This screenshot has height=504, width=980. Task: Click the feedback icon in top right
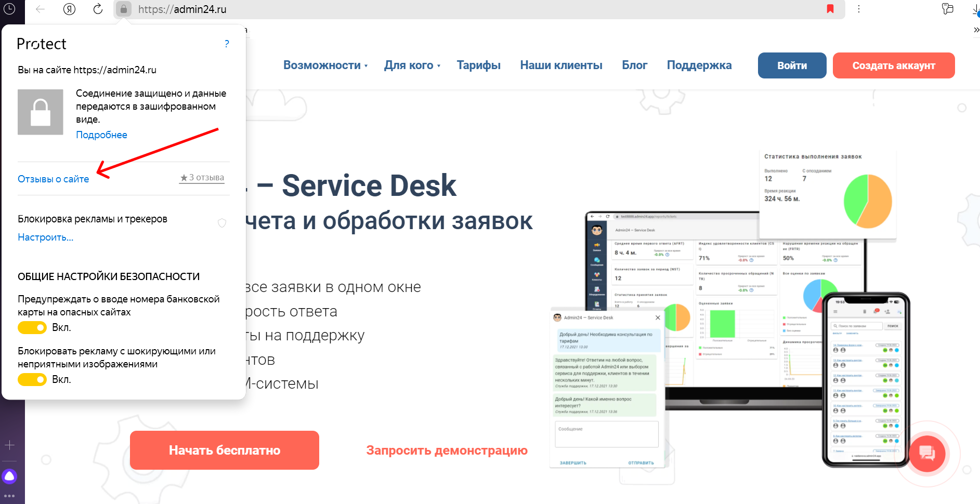tap(948, 9)
